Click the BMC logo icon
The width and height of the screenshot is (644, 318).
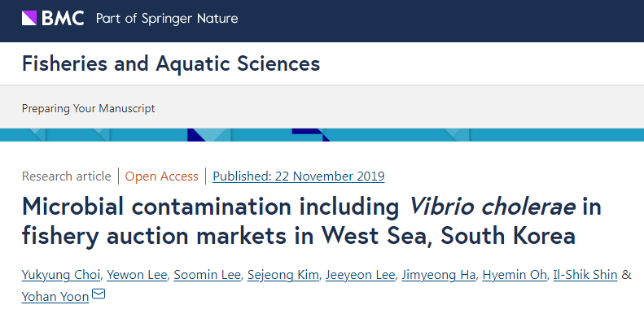tap(29, 18)
